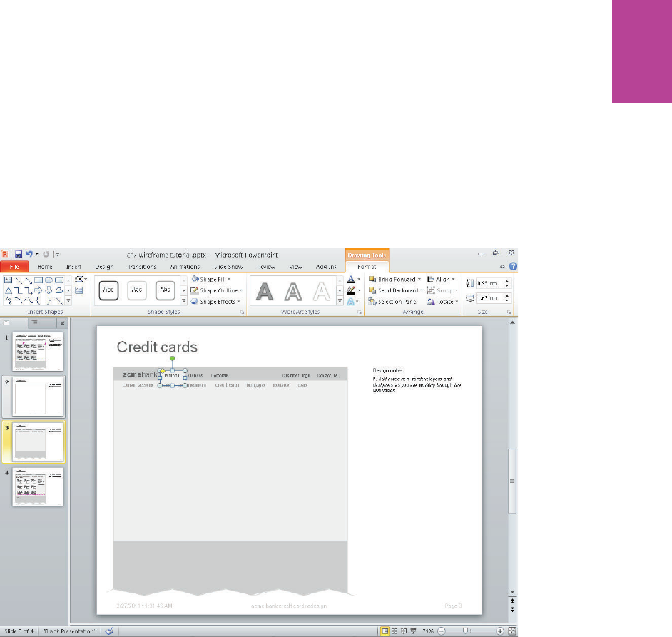Viewport: 672px width, 637px height.
Task: Click Send Backward button
Action: (394, 290)
